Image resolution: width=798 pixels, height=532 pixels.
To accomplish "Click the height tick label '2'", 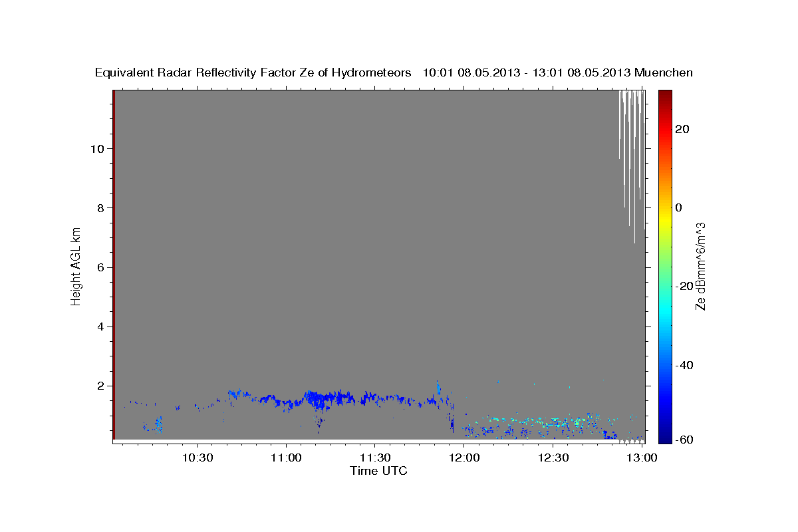I will tap(99, 386).
